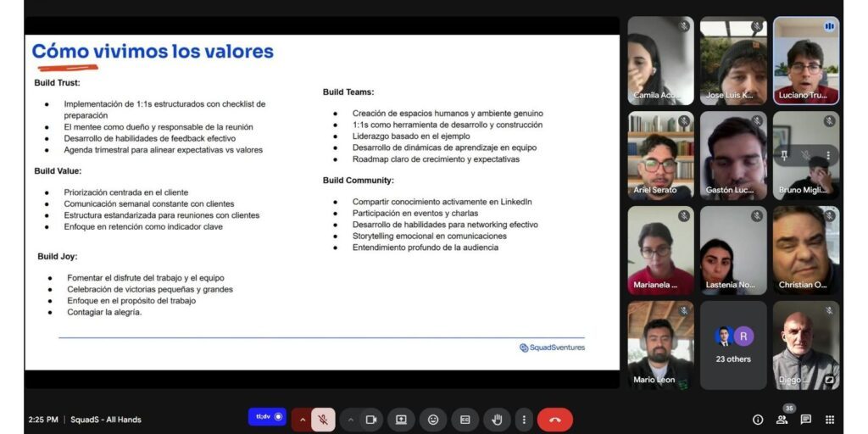
Task: Select Luciano Tru's speaking video tile
Action: click(805, 59)
